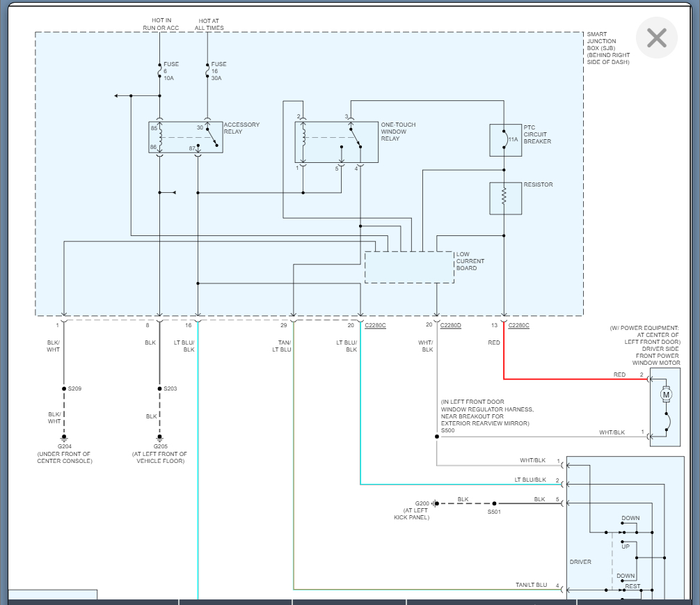
Task: Close the wiring diagram viewer
Action: click(656, 38)
